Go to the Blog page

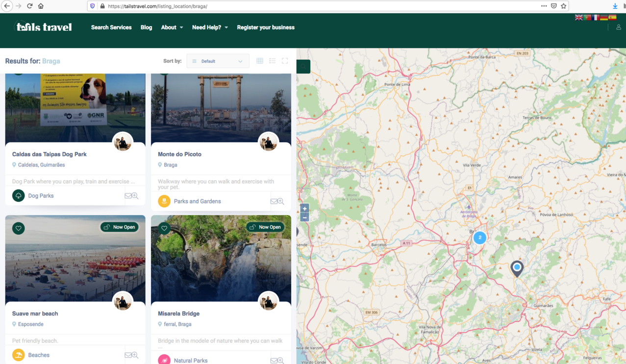tap(146, 27)
